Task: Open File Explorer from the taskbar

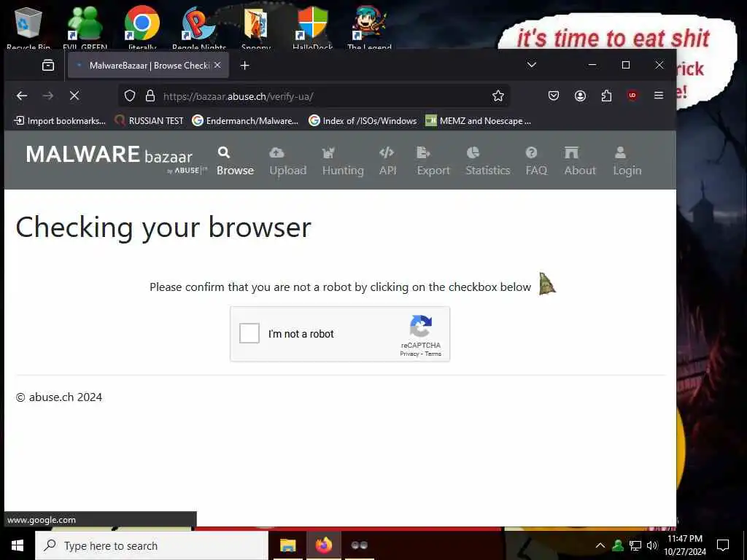Action: pos(287,545)
